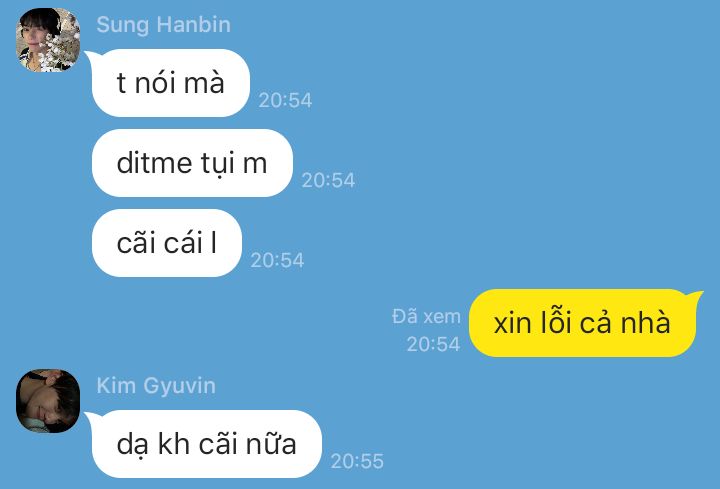
Task: Click the "Đã xem" read status label
Action: coord(426,316)
